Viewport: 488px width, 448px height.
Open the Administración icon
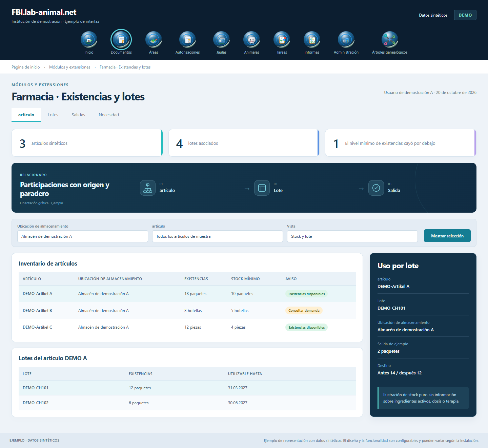pyautogui.click(x=346, y=40)
